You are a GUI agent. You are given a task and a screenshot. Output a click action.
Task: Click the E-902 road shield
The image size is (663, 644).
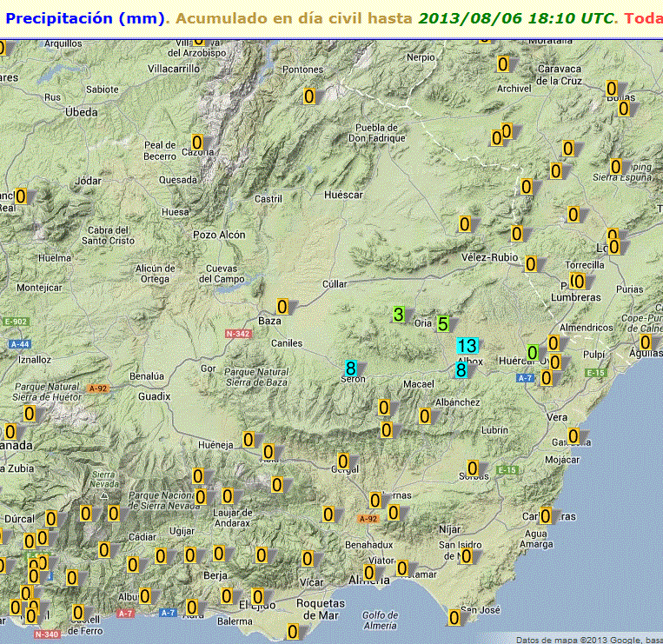[16, 322]
